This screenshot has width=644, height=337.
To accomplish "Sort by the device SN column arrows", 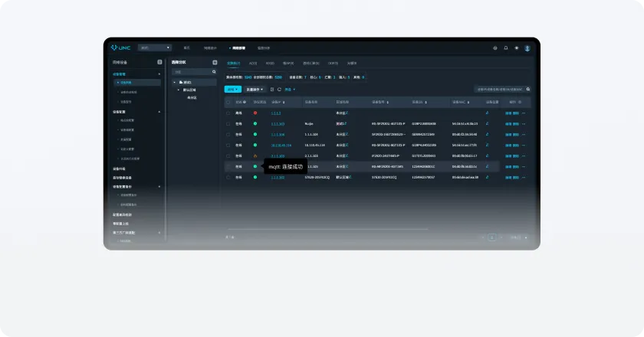I will click(426, 102).
